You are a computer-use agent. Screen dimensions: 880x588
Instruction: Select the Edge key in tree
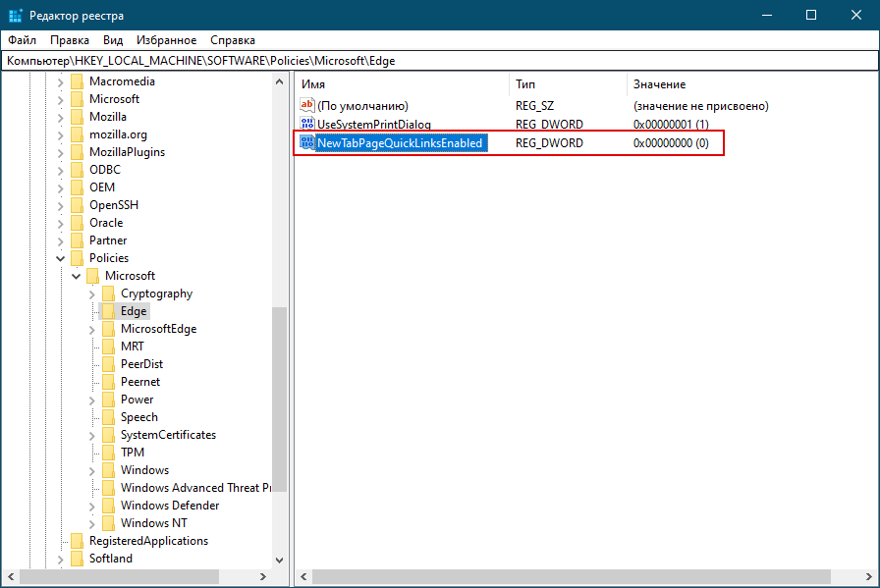click(x=134, y=311)
